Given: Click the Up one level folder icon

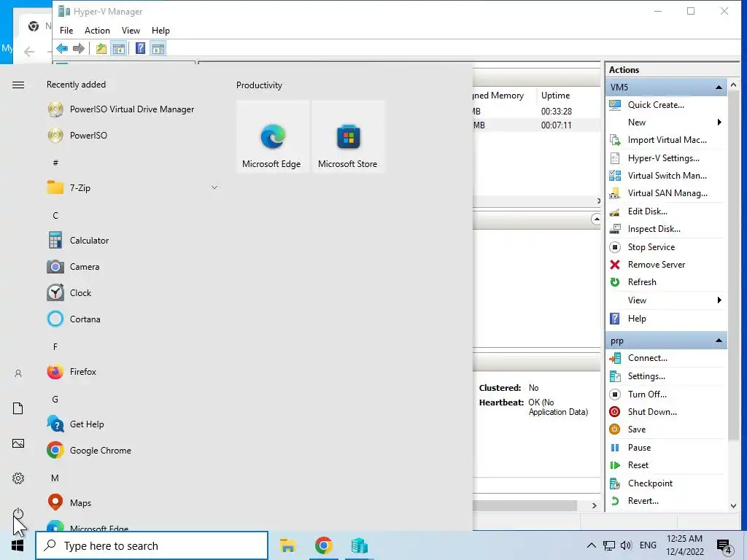Looking at the screenshot, I should [101, 48].
